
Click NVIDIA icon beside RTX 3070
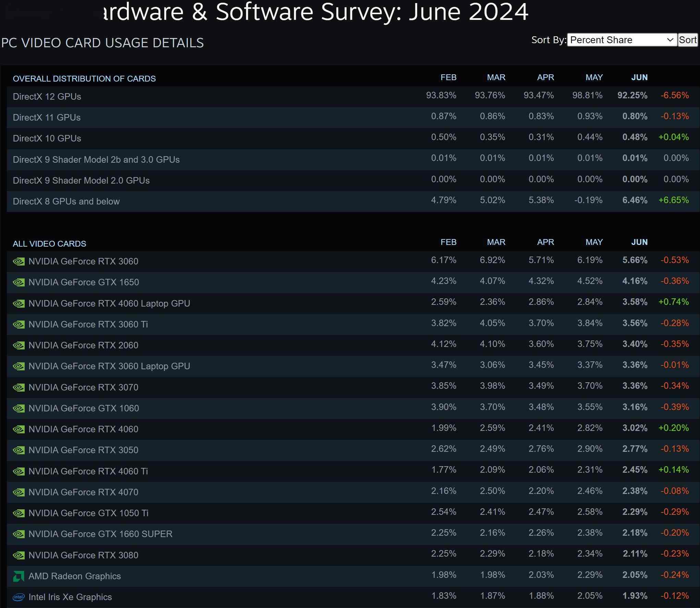pos(19,387)
